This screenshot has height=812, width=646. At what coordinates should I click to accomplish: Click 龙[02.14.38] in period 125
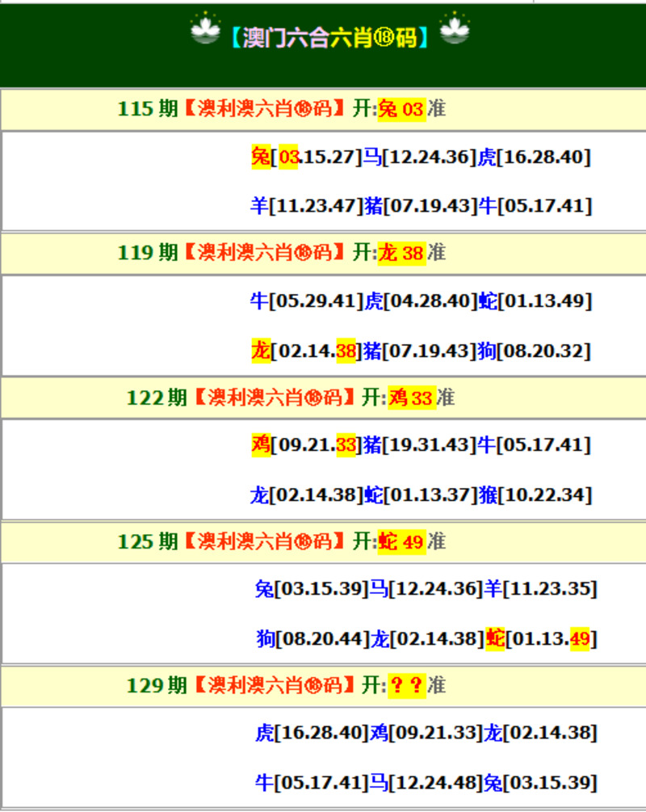coord(427,639)
